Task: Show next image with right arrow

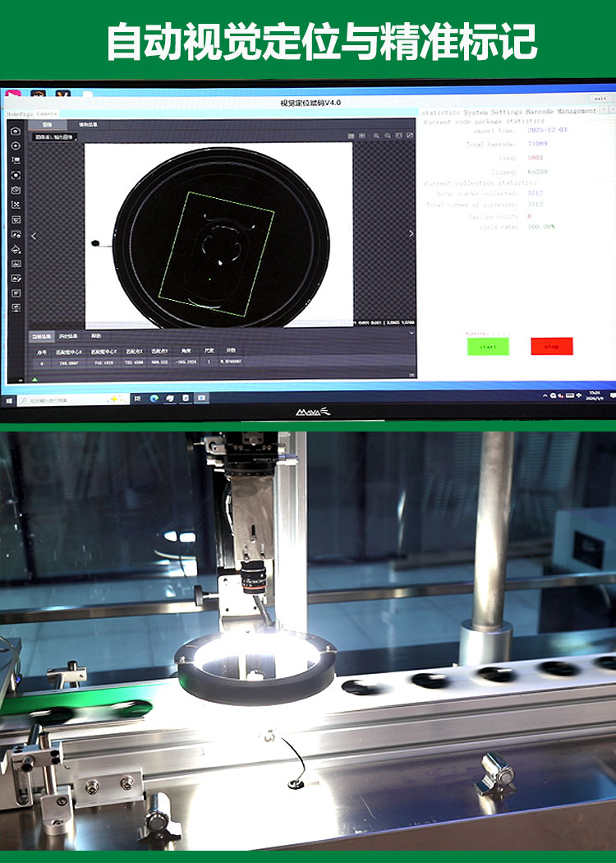Action: pyautogui.click(x=411, y=233)
